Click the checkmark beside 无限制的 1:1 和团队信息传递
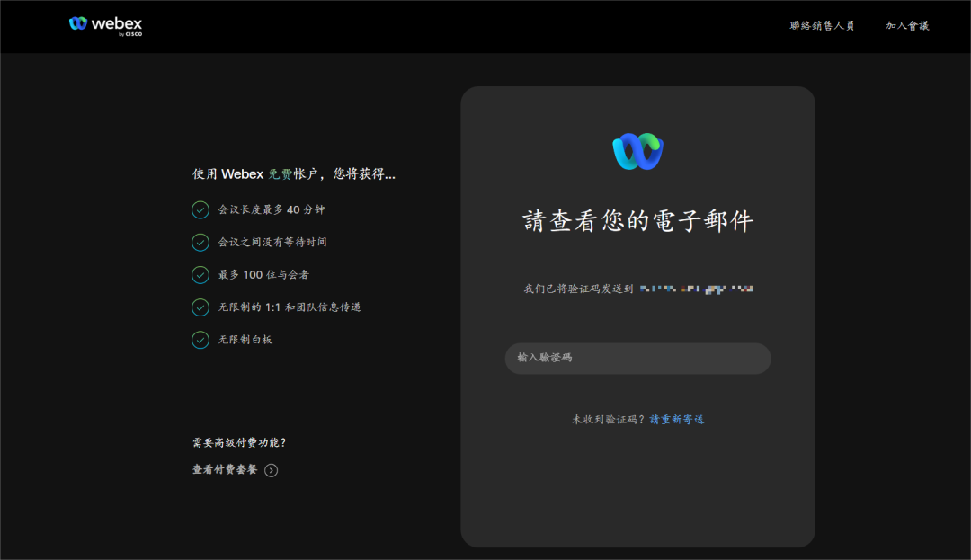The height and width of the screenshot is (560, 971). pos(200,307)
